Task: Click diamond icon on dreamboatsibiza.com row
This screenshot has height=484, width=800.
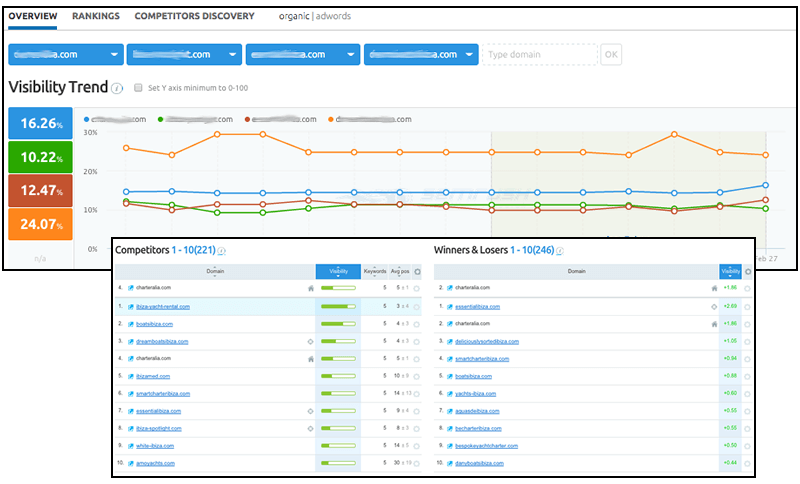Action: 312,342
